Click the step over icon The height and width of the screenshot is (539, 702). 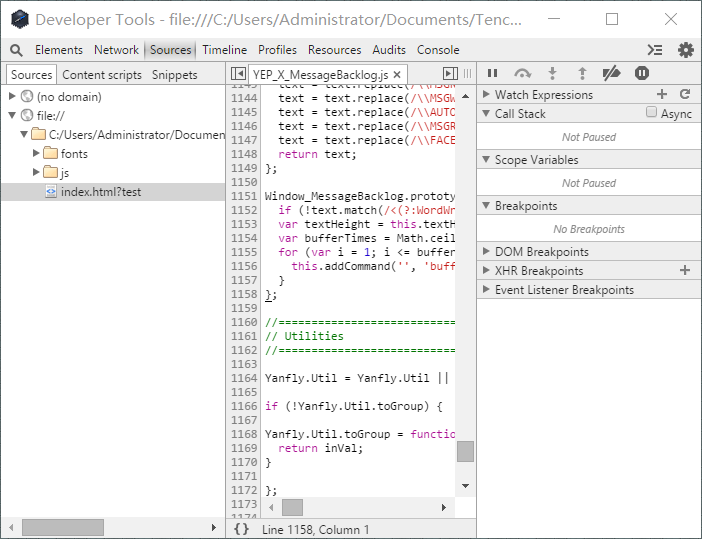coord(522,73)
